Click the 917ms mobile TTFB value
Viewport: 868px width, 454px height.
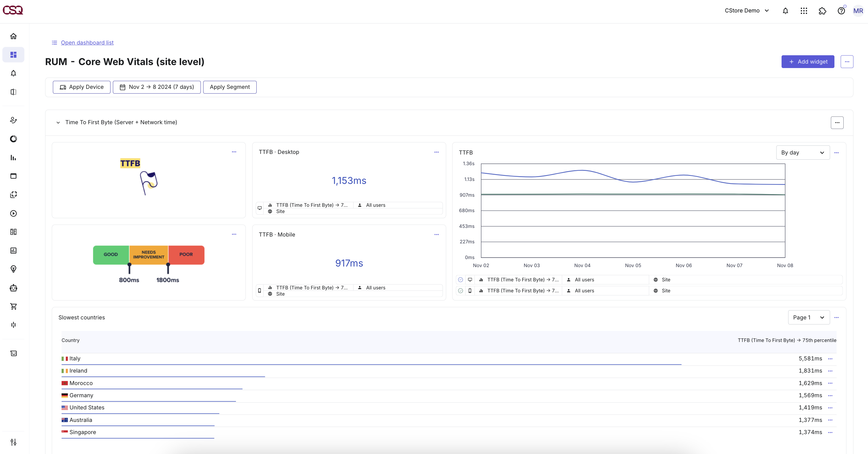coord(349,263)
